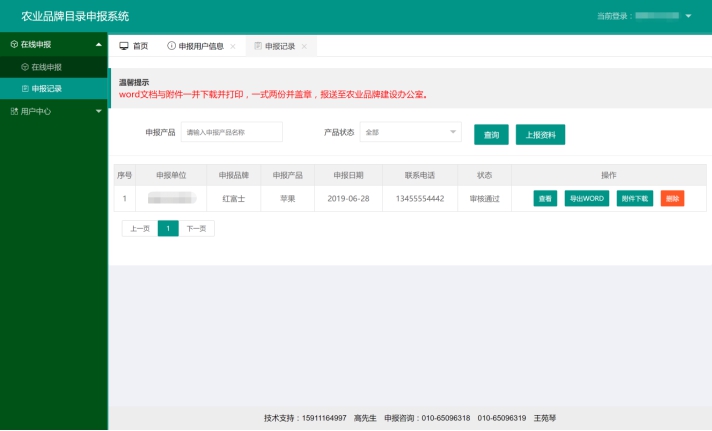The width and height of the screenshot is (712, 431).
Task: Click the 序号 column header
Action: (124, 175)
